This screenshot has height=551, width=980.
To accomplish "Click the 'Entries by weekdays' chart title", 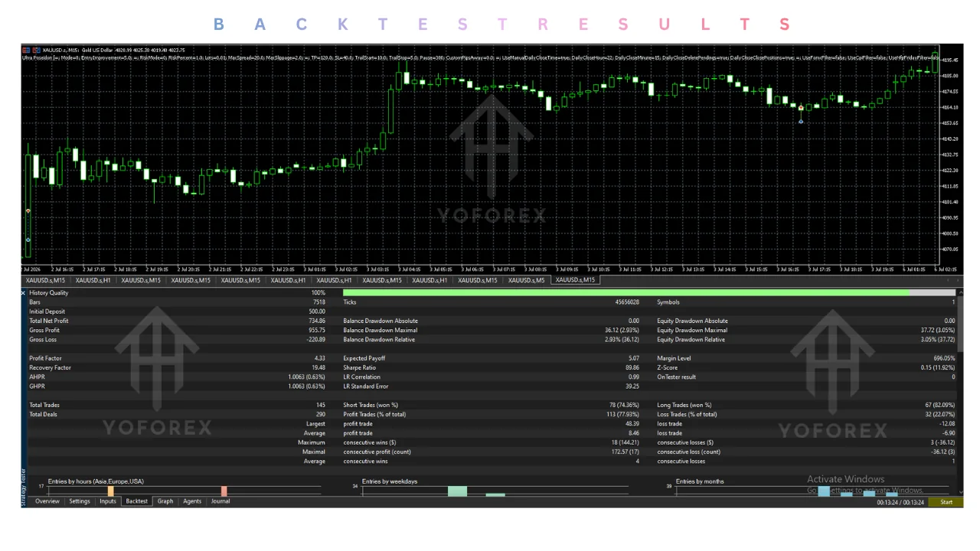I will coord(390,481).
